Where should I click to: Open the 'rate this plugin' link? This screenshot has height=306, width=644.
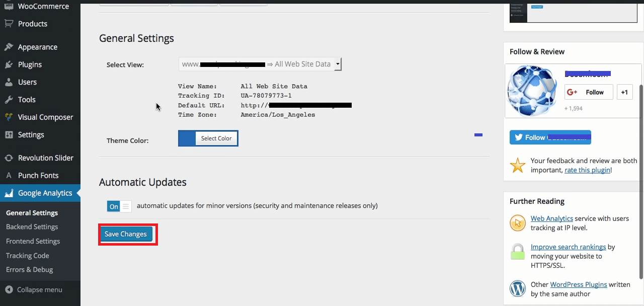click(x=587, y=170)
